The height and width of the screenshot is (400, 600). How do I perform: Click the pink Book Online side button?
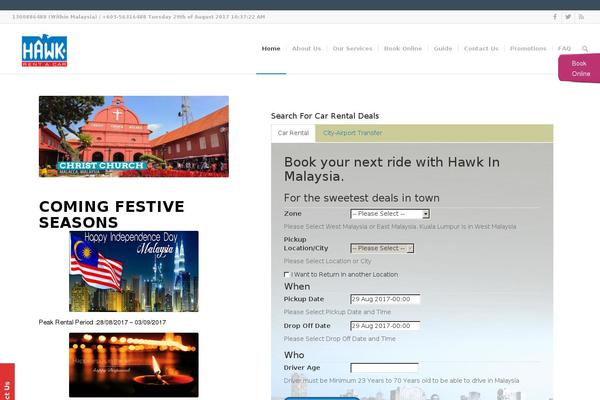579,69
